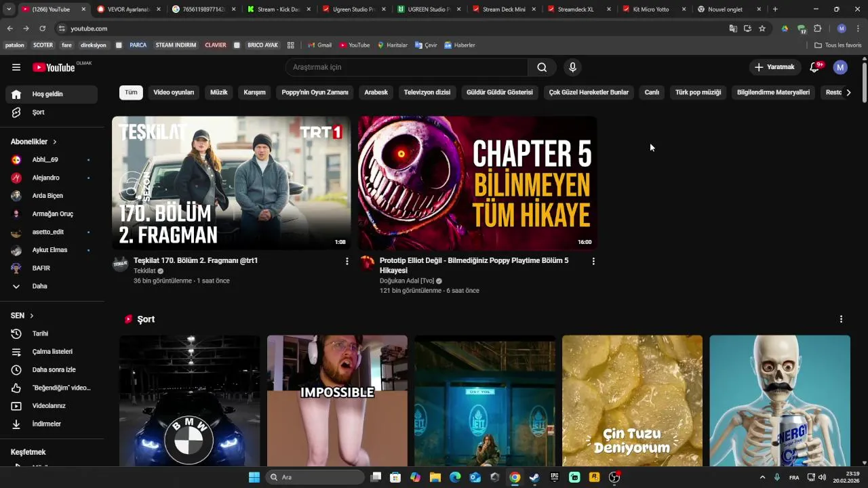This screenshot has height=488, width=868.
Task: Open Chrome extensions puzzle icon
Action: (817, 28)
